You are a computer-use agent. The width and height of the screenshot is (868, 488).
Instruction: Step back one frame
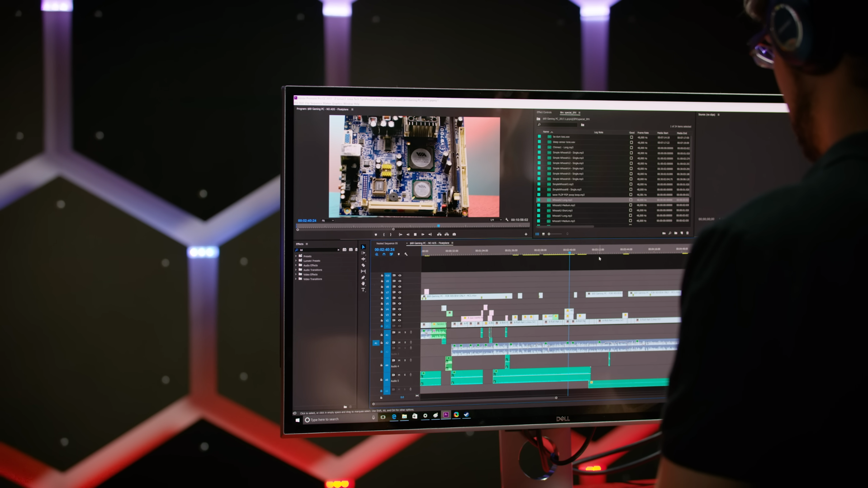[408, 235]
